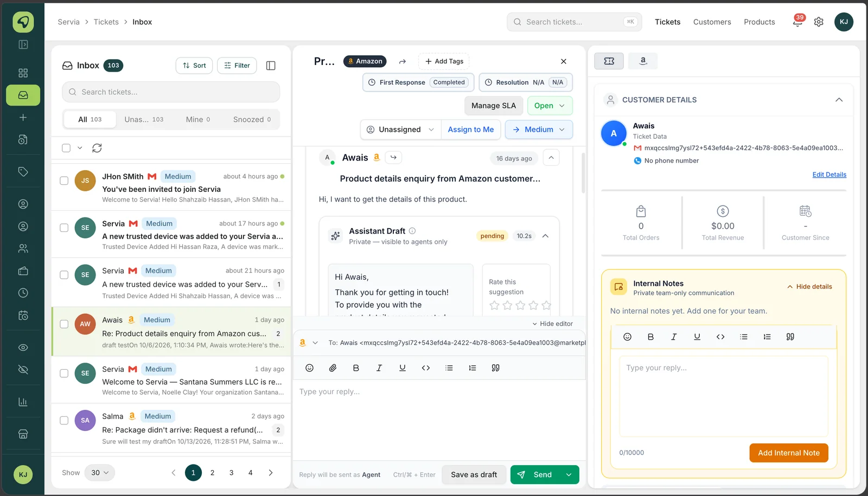The image size is (868, 496).
Task: Toggle the sidebar collapse panel icon
Action: point(23,44)
